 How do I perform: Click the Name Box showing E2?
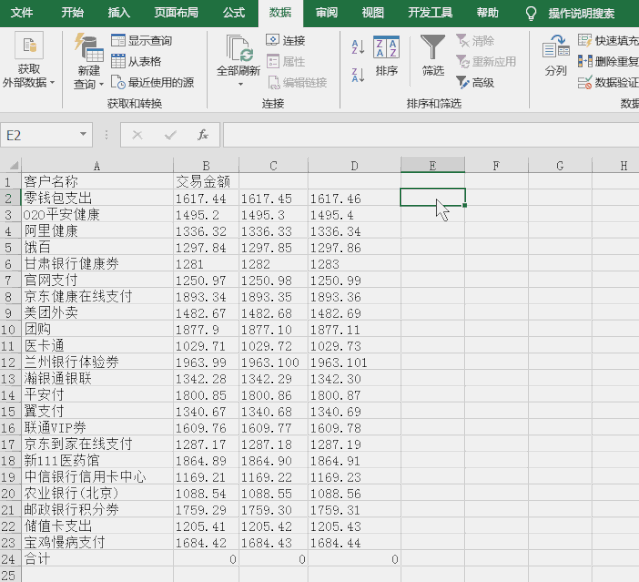click(x=39, y=135)
